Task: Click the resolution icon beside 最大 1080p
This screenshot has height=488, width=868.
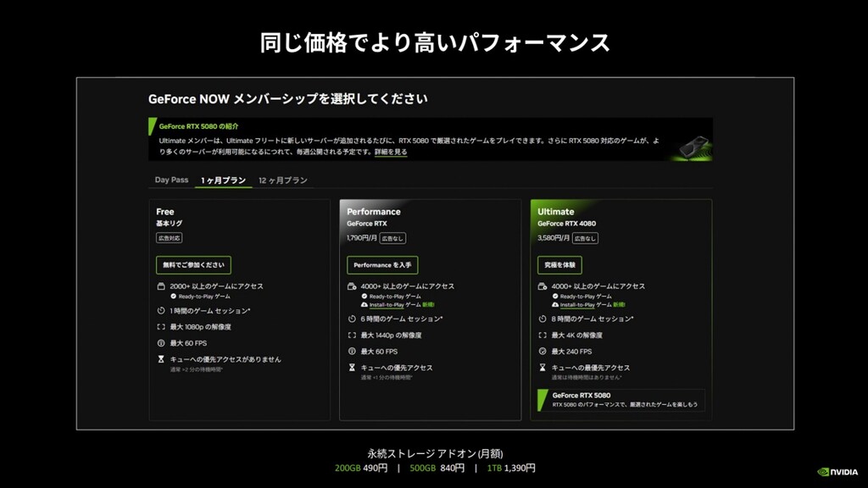Action: [x=161, y=327]
